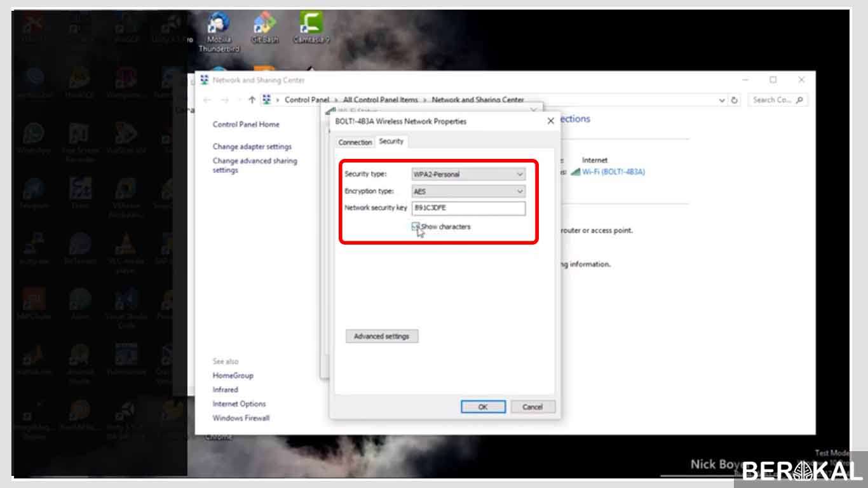Click the up arrow navigation icon

252,100
